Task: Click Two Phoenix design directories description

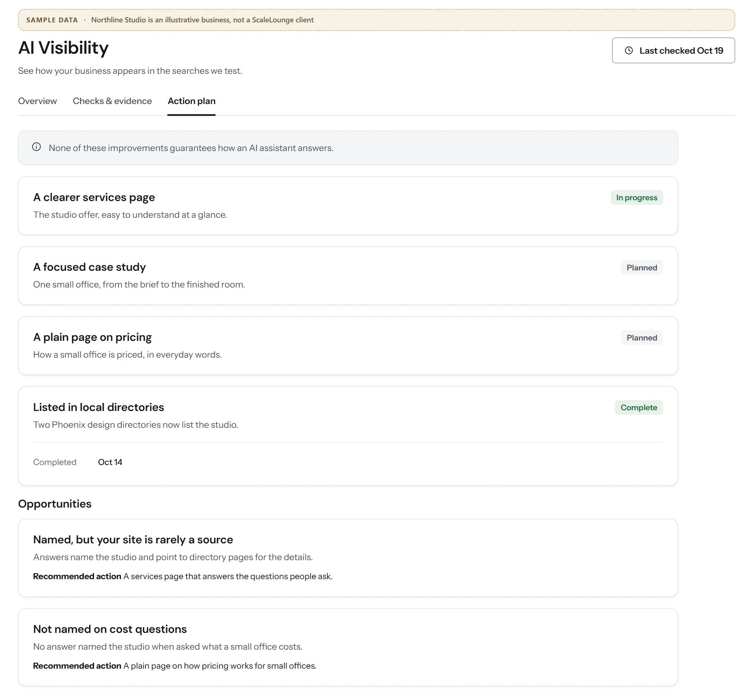Action: [x=136, y=425]
